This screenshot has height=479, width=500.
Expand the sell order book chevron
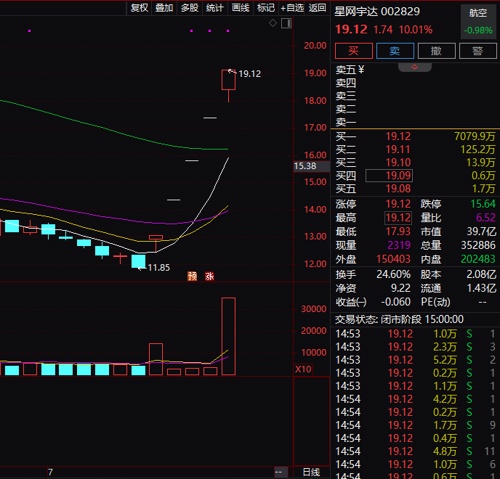point(415,67)
